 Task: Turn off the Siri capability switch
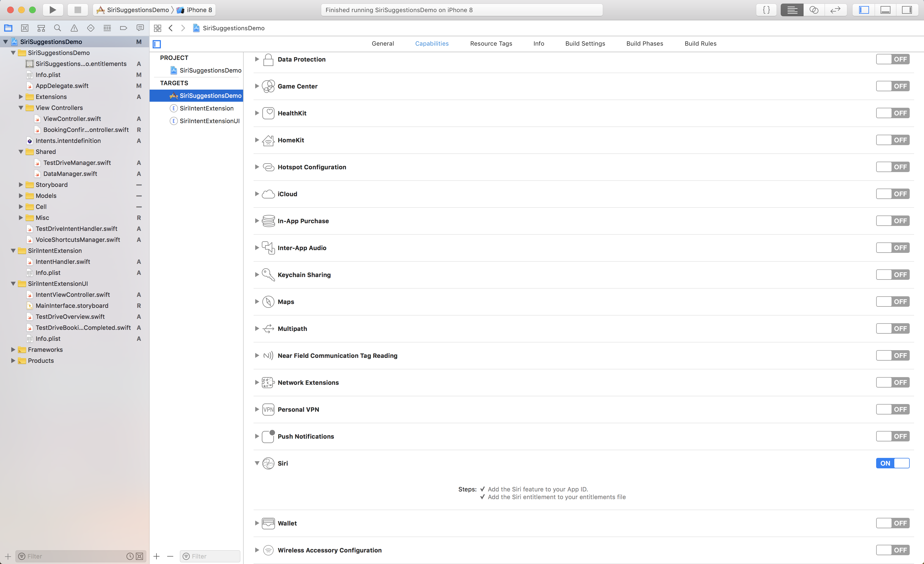point(892,463)
